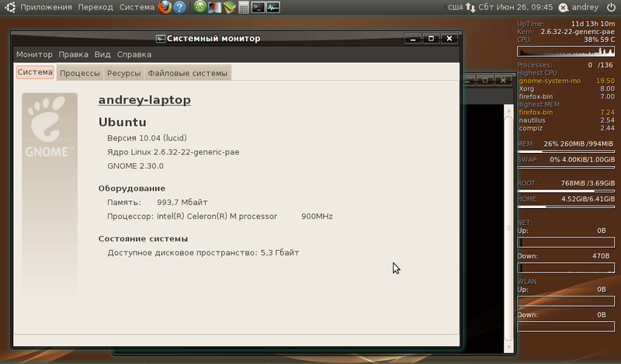Screen dimensions: 621x364
Task: Launch Firefox from the top panel
Action: click(x=165, y=8)
